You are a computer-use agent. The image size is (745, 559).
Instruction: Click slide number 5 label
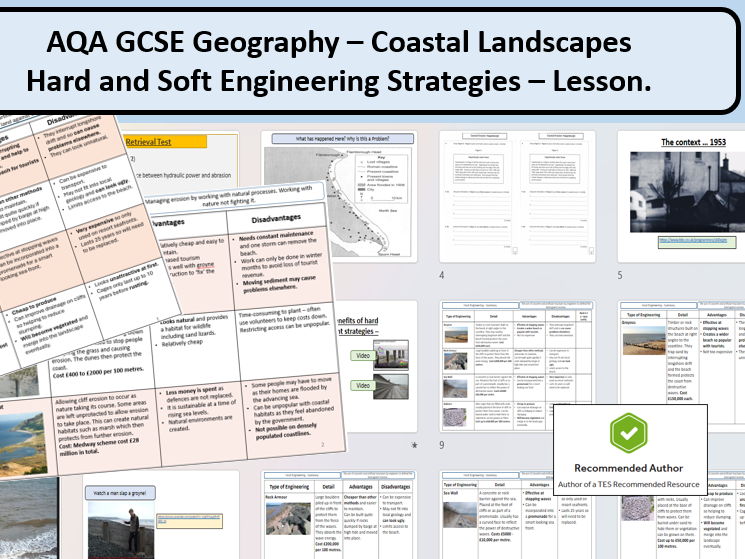(620, 275)
